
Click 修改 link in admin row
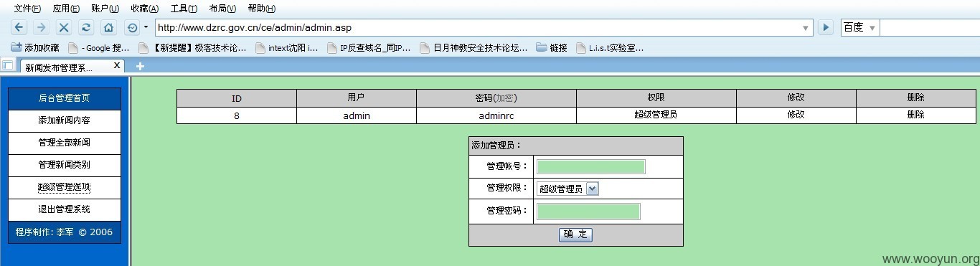click(796, 115)
